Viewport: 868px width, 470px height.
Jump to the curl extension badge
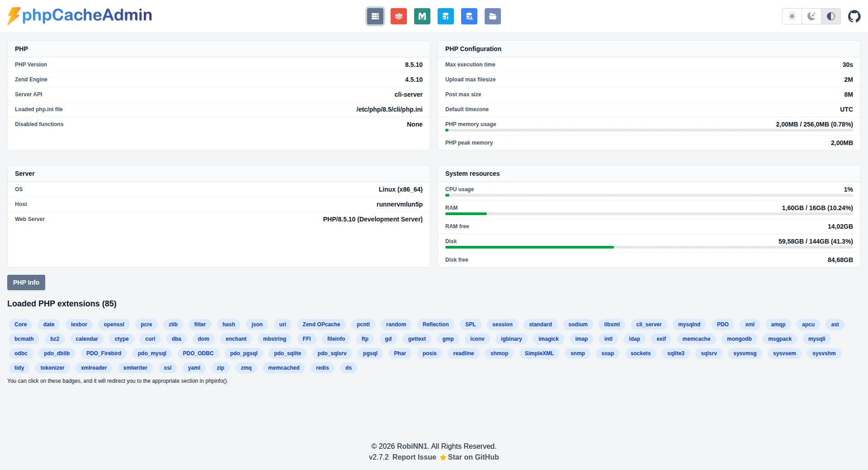pyautogui.click(x=150, y=339)
